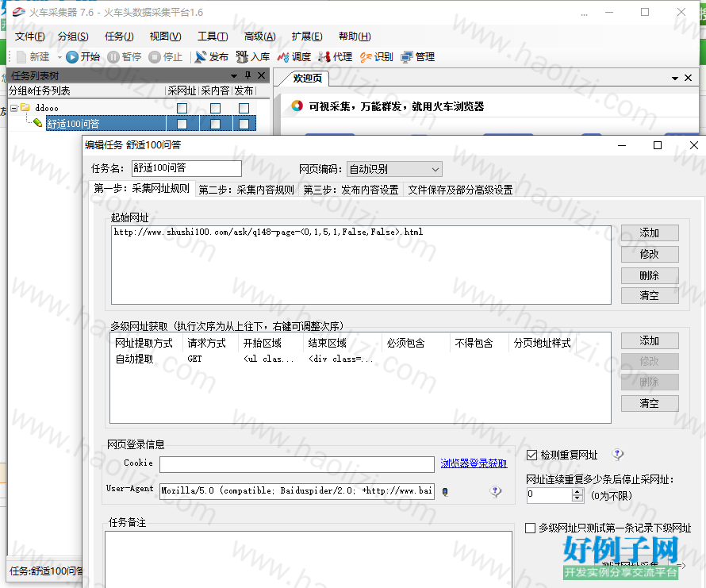Click the Cookie input field
Screen dimensions: 706x588
[x=297, y=464]
